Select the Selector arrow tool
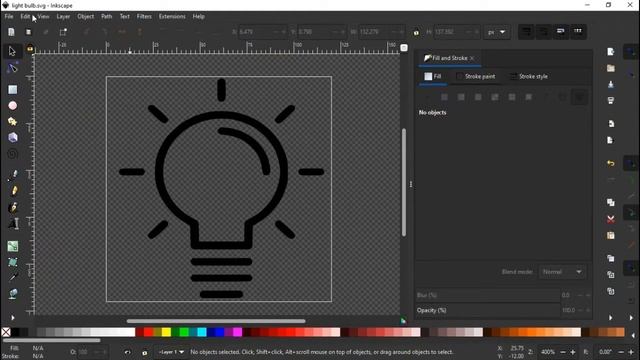 tap(12, 51)
